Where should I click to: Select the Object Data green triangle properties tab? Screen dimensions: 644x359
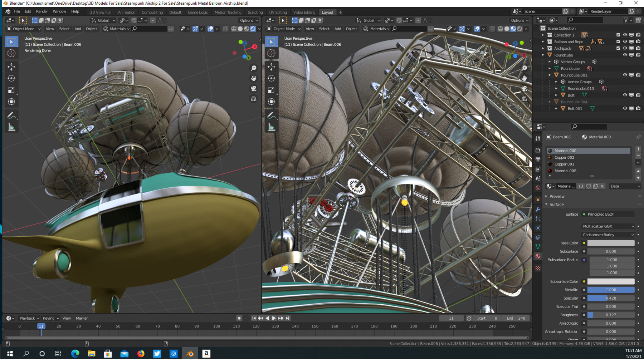point(538,247)
